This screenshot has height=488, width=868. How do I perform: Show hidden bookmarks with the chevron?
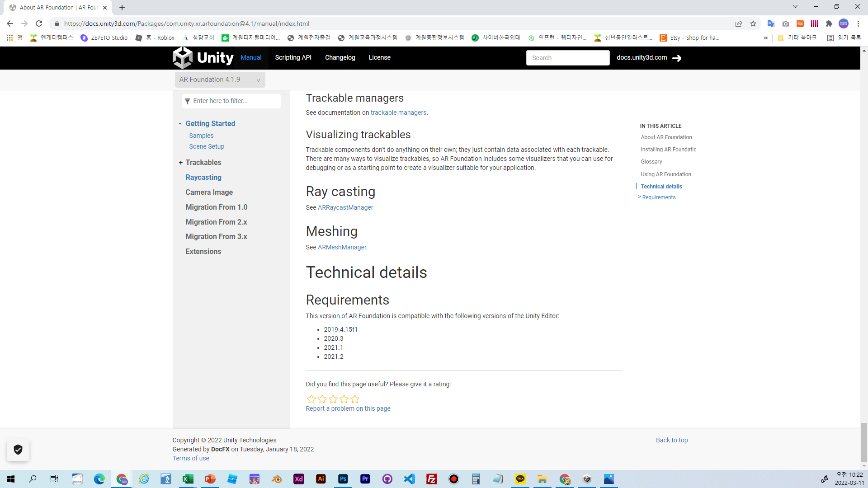click(765, 38)
